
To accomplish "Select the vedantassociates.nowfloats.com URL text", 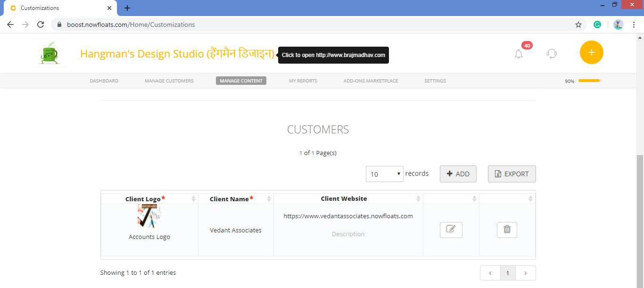I will [x=348, y=216].
